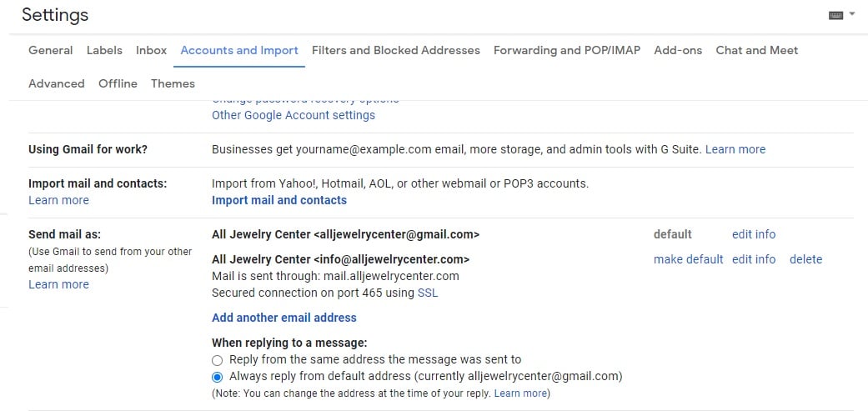
Task: Click the SSL link
Action: coord(428,293)
